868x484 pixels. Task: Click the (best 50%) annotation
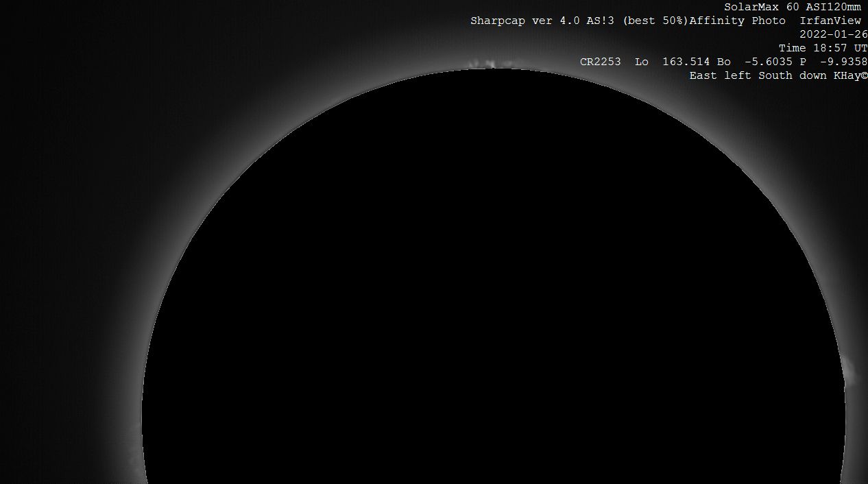[655, 21]
